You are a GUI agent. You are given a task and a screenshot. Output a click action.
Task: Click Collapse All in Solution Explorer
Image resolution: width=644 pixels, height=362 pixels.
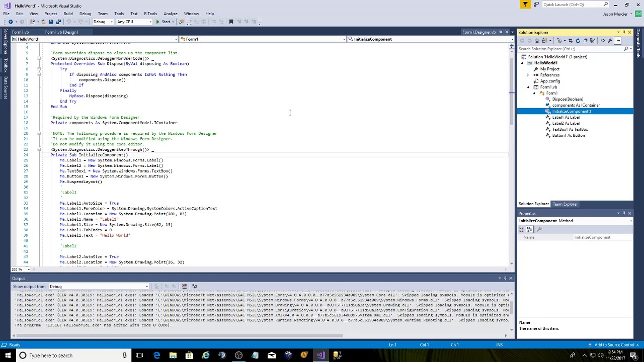(x=585, y=41)
